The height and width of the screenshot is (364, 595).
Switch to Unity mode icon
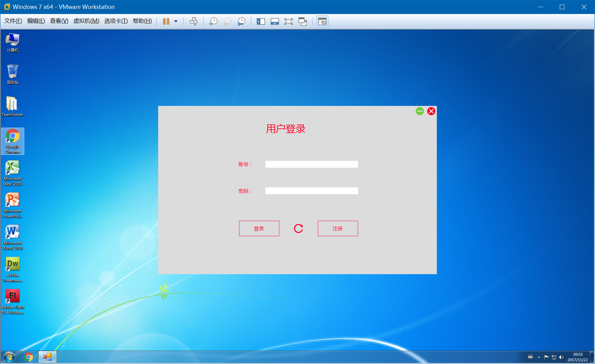pos(302,21)
